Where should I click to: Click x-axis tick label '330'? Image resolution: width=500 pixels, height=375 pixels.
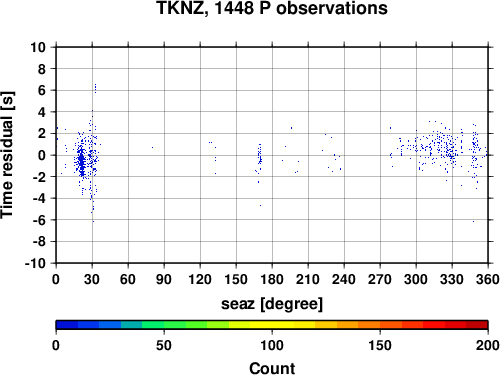(452, 279)
